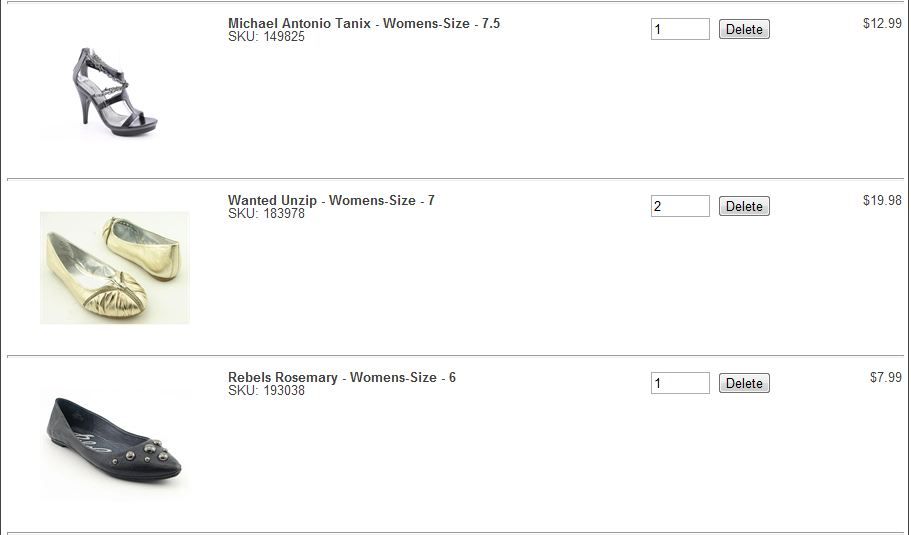This screenshot has height=535, width=911.
Task: Focus the quantity field for Michael Antonio Tanix
Action: (x=680, y=30)
